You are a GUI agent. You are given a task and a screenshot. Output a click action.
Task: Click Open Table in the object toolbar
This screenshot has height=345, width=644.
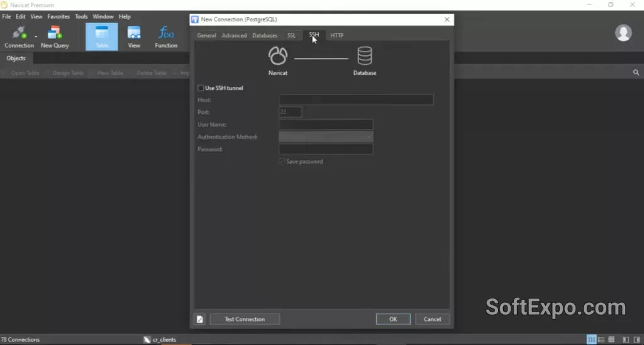click(25, 73)
